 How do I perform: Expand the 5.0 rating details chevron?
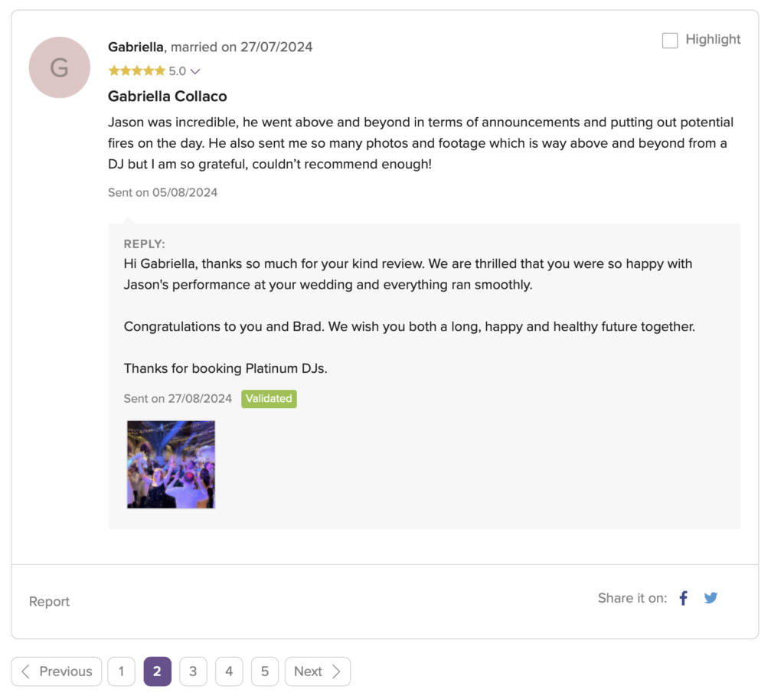click(x=195, y=71)
